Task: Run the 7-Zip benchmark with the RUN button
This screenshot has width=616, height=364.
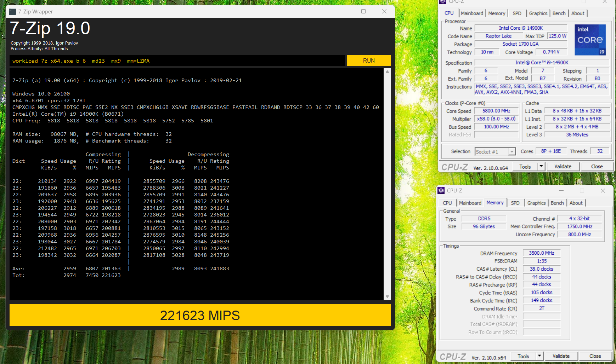Action: (x=369, y=60)
